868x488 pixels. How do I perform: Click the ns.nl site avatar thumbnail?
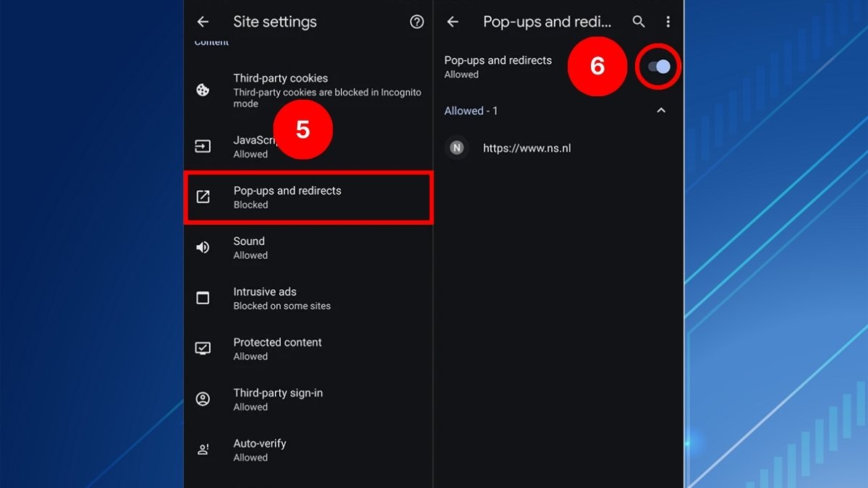pos(456,147)
